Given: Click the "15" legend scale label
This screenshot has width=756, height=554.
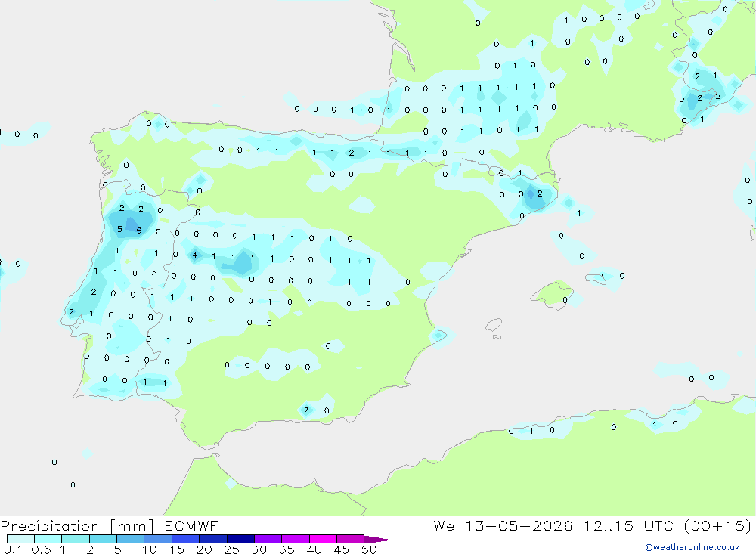Looking at the screenshot, I should tap(177, 549).
